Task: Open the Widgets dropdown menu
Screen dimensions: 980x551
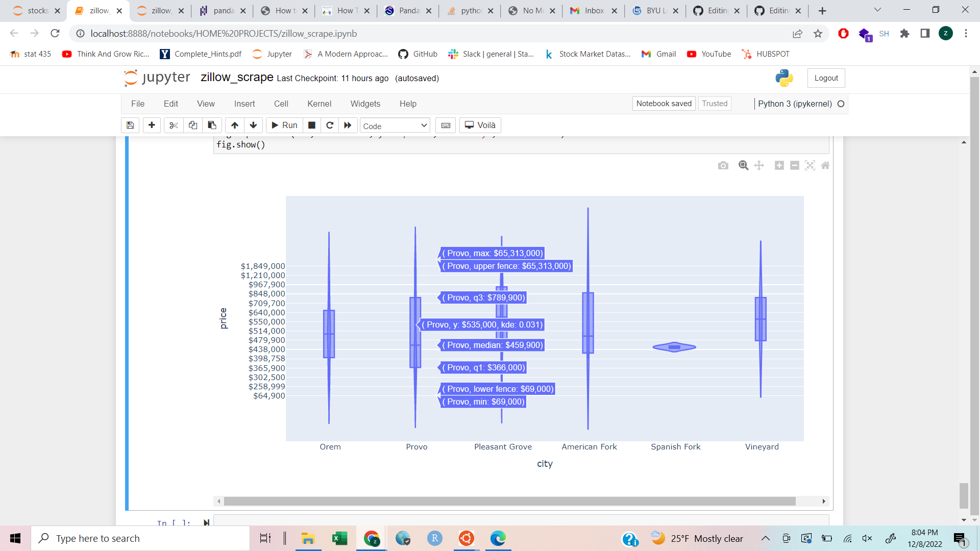Action: click(x=365, y=104)
